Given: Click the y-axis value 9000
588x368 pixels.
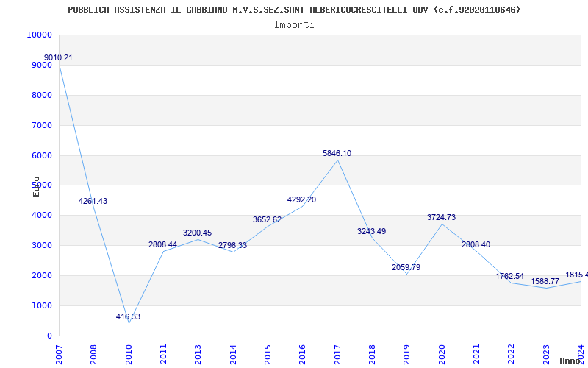Looking at the screenshot, I should pos(41,65).
